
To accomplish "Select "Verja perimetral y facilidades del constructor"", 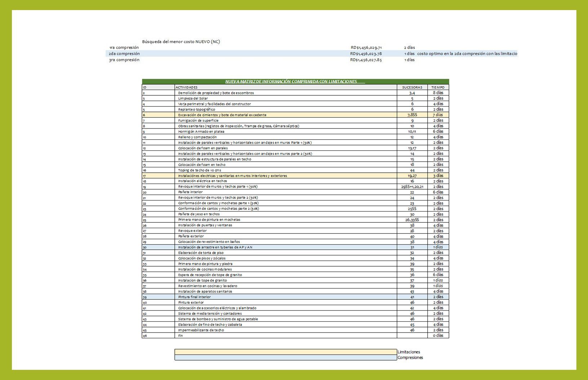I will pos(214,104).
